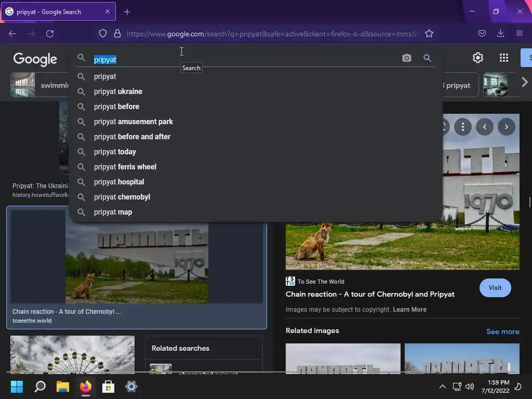
Task: Click the swimming filter chip
Action: 39,85
